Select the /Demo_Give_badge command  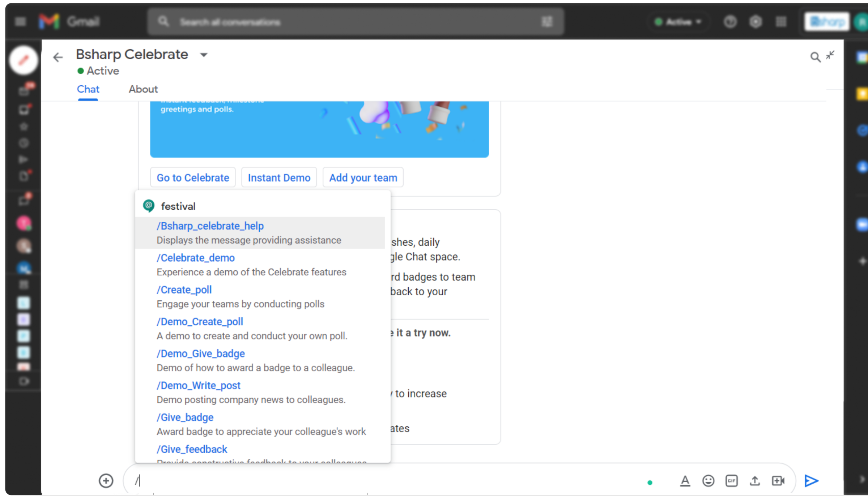pyautogui.click(x=260, y=360)
